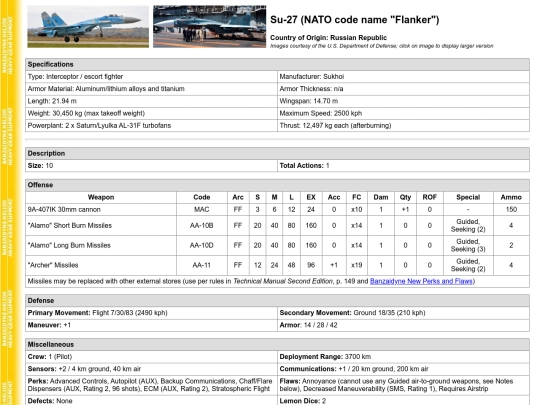Viewport: 540px width, 405px height.
Task: Open the Su-27 runway photo thumbnail
Action: (88, 27)
